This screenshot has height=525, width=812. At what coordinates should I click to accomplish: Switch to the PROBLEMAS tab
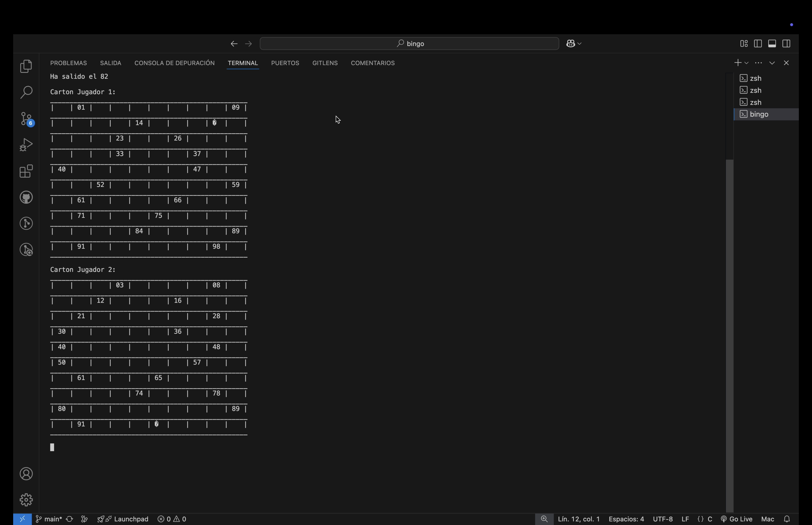coord(69,63)
